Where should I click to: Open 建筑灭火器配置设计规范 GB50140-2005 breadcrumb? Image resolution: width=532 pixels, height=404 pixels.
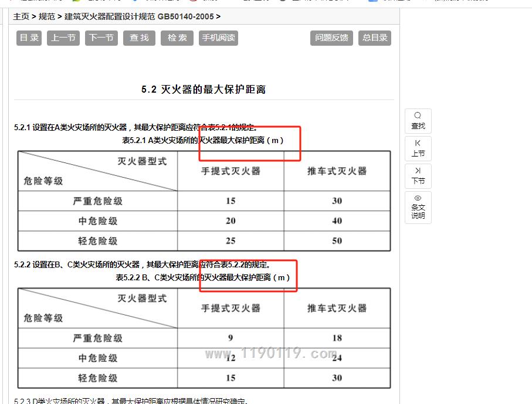tap(139, 16)
